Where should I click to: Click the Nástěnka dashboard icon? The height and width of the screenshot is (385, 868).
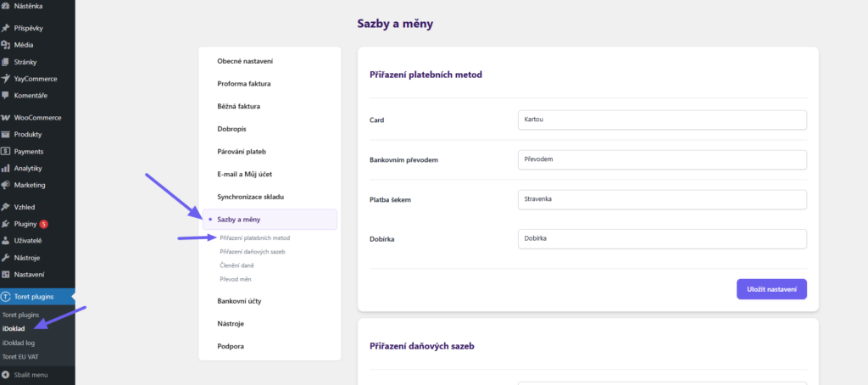point(6,6)
